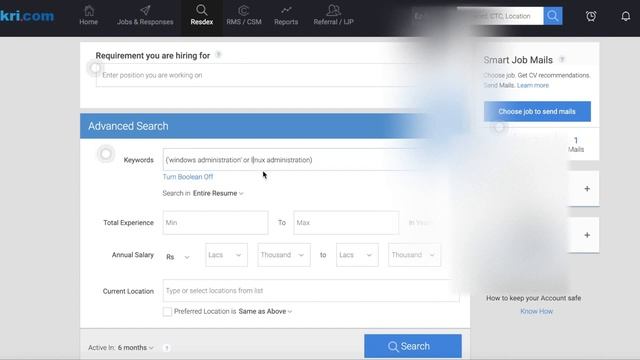640x360 pixels.
Task: Check the Preferred Location checkbox
Action: tap(167, 311)
